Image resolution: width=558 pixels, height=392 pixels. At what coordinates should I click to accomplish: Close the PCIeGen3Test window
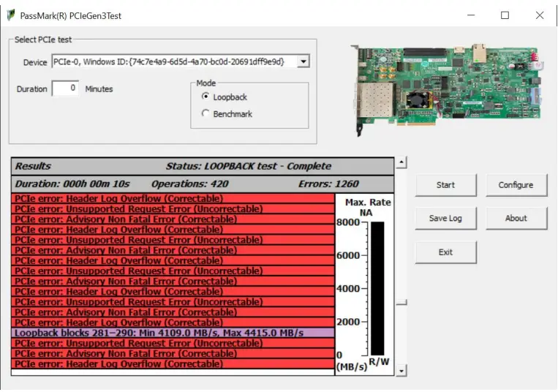pyautogui.click(x=540, y=15)
